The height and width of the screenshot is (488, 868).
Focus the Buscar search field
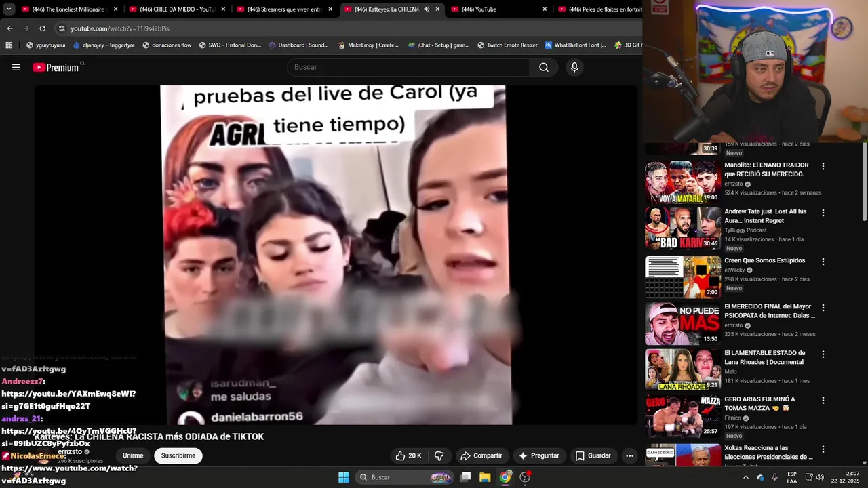coord(409,67)
